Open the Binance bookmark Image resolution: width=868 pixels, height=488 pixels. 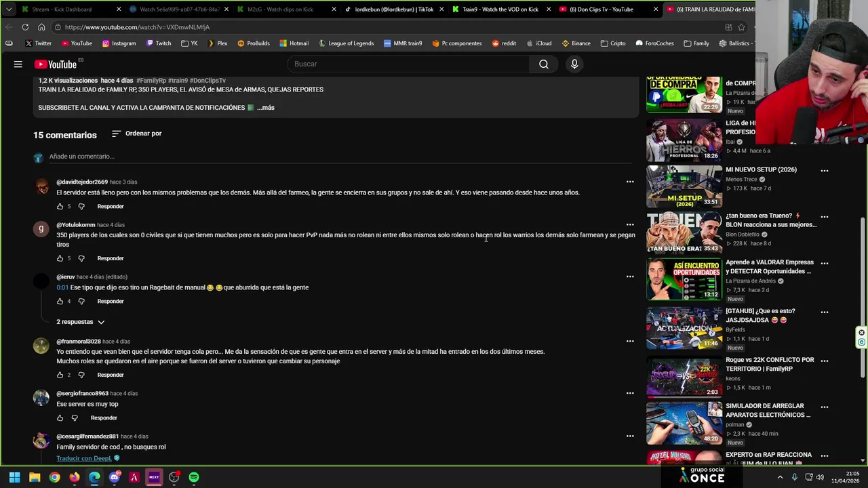576,43
